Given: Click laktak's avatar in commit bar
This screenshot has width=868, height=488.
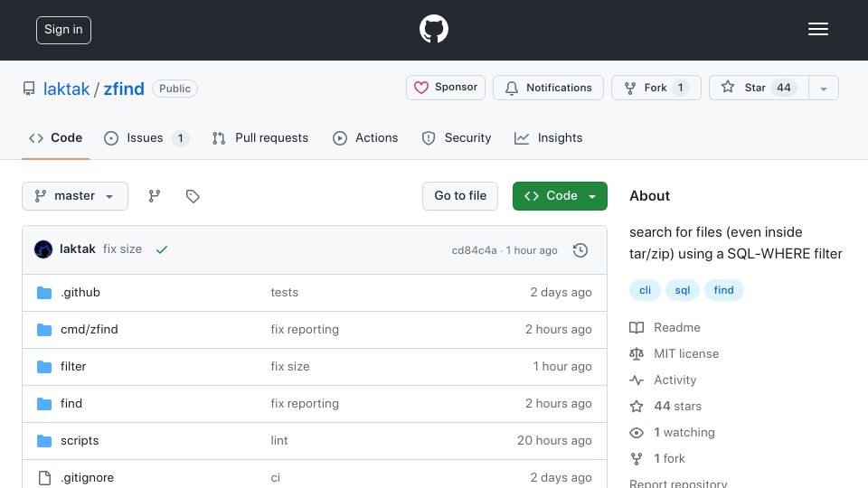Looking at the screenshot, I should [43, 249].
